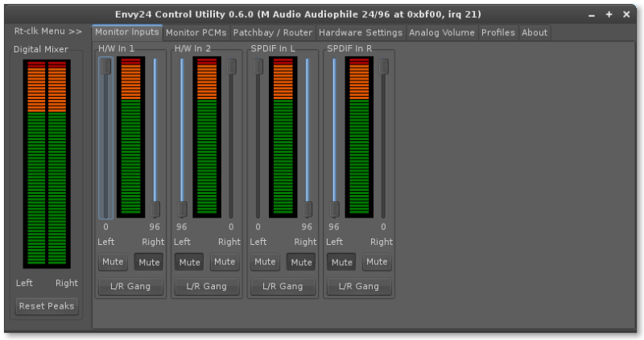
Task: Toggle Left Mute for SPDIF In L
Action: pos(265,262)
